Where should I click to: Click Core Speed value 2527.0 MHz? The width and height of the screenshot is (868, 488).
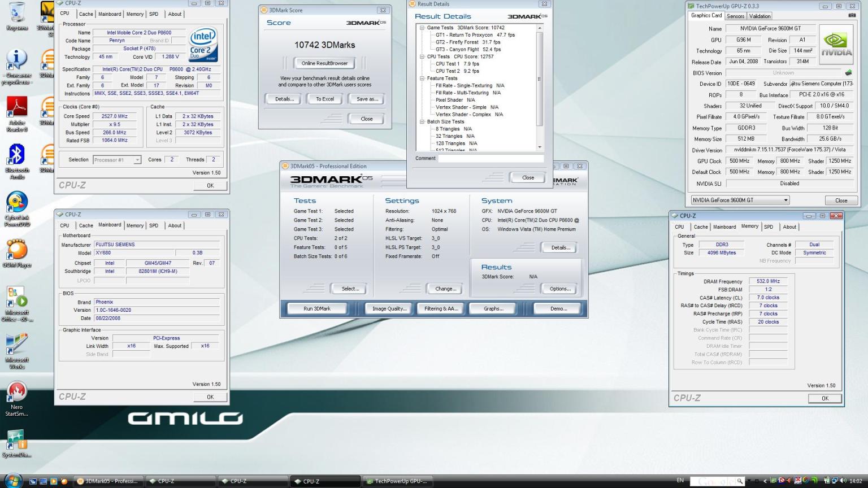tap(115, 116)
